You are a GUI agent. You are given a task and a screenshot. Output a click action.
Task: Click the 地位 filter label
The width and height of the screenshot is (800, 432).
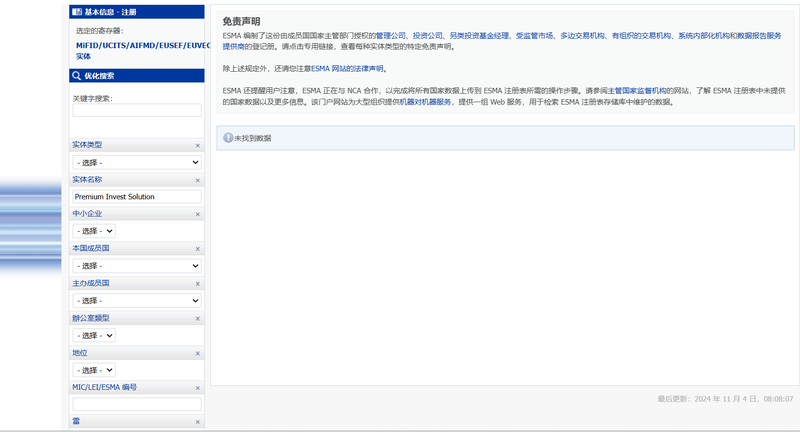(x=80, y=353)
